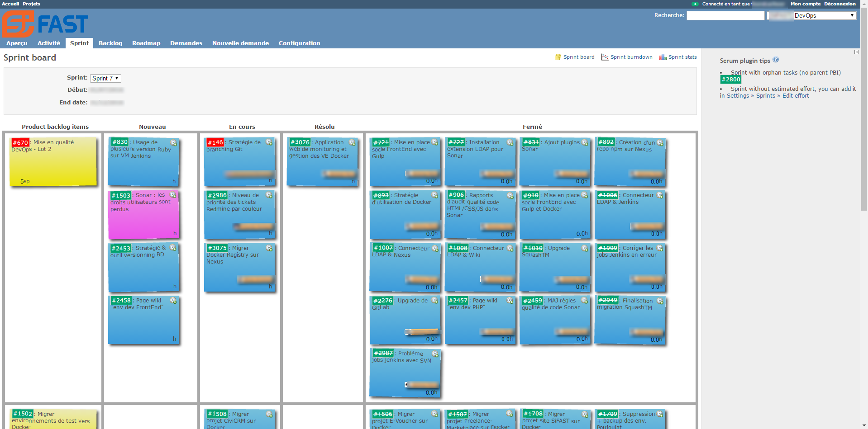Open closed task #2949 id link
Screen dimensions: 868x429
tap(607, 300)
